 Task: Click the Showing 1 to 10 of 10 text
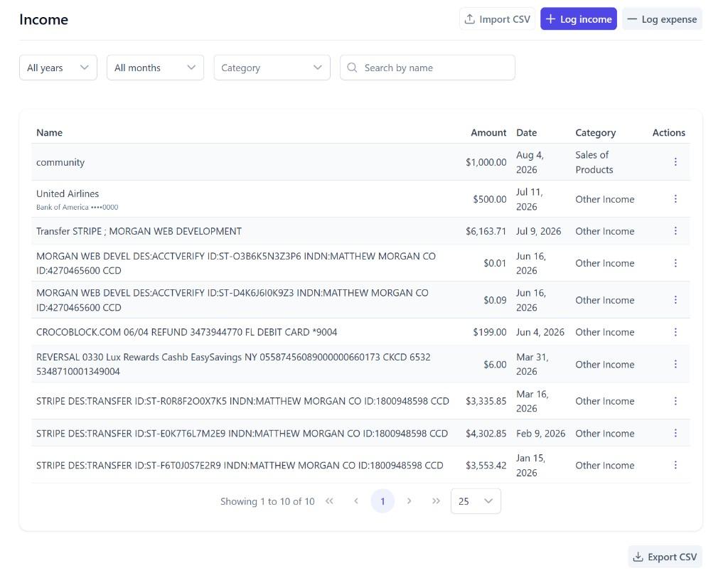click(x=267, y=501)
